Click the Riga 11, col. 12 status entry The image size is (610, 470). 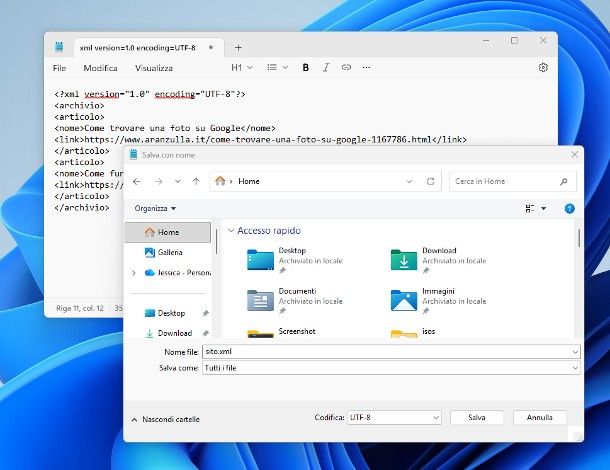coord(80,308)
